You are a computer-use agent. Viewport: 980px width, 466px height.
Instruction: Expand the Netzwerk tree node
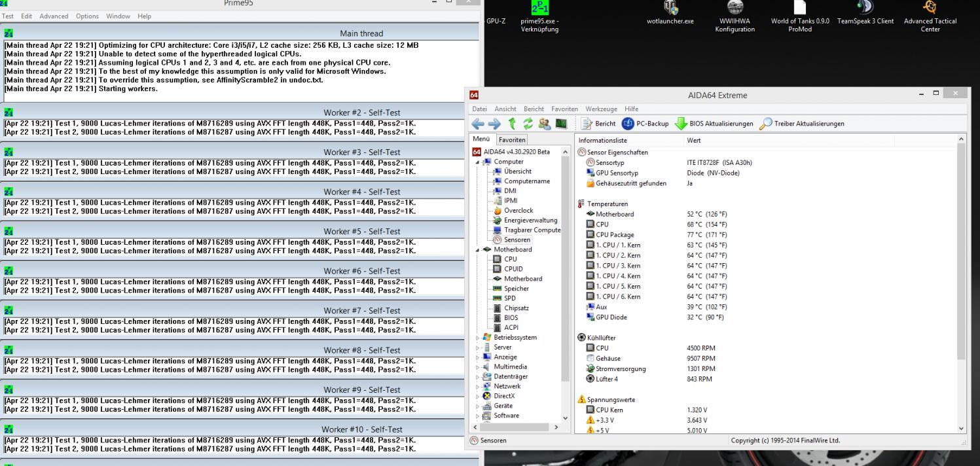[x=477, y=387]
